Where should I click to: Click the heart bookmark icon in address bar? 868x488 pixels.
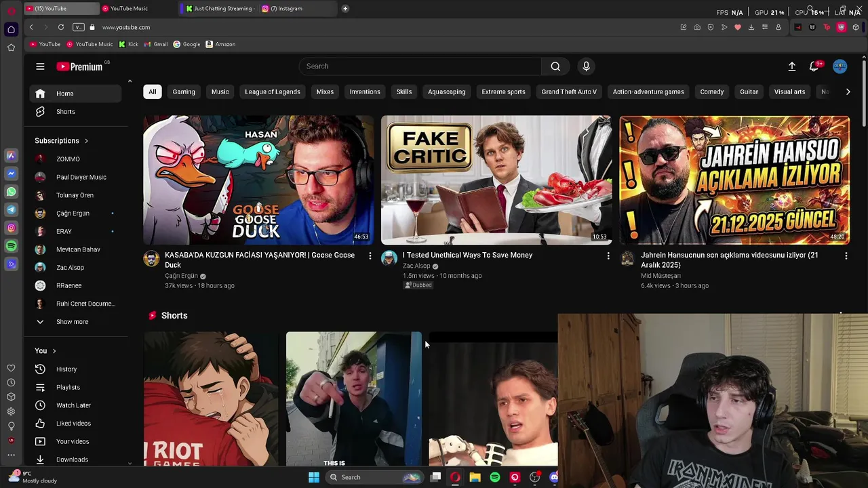coord(738,27)
